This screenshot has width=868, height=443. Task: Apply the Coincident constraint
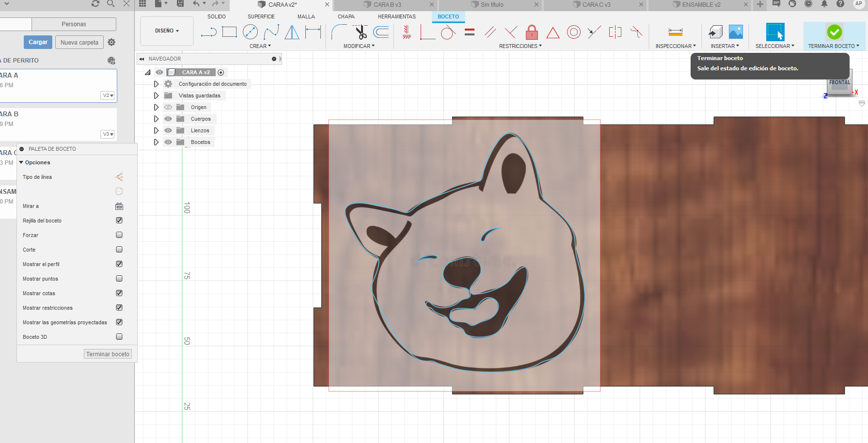click(427, 32)
